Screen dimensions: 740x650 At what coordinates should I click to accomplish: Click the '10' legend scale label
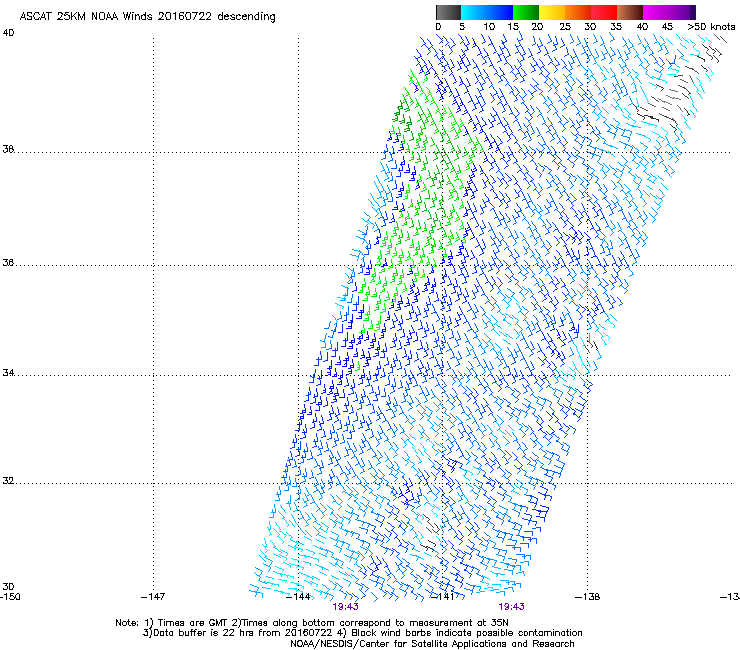point(489,27)
